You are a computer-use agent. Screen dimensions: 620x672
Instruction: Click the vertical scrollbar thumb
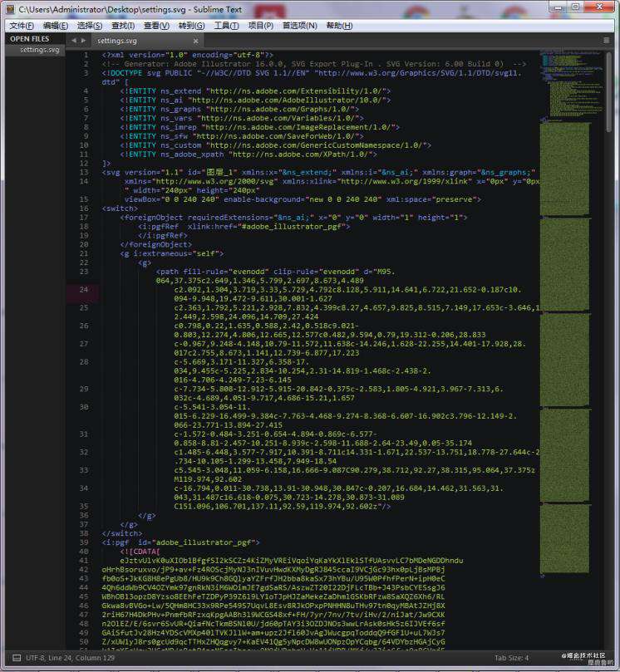point(608,92)
